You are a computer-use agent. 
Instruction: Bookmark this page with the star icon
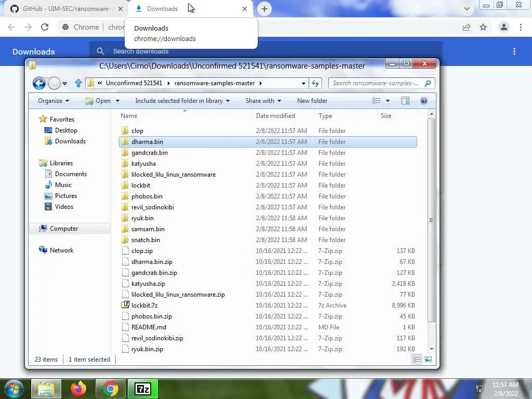[483, 27]
